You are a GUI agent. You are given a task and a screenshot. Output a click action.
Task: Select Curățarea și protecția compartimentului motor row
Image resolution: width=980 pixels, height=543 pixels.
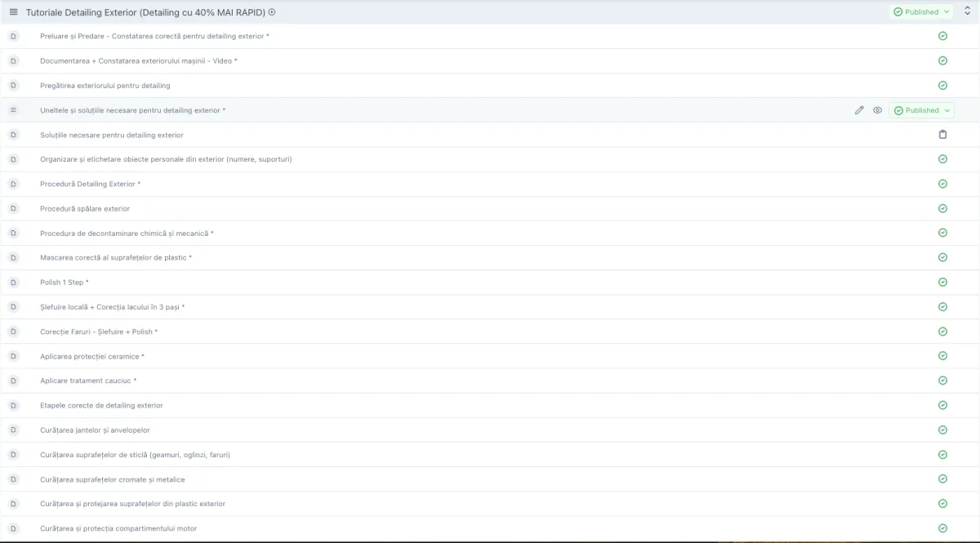pyautogui.click(x=118, y=528)
